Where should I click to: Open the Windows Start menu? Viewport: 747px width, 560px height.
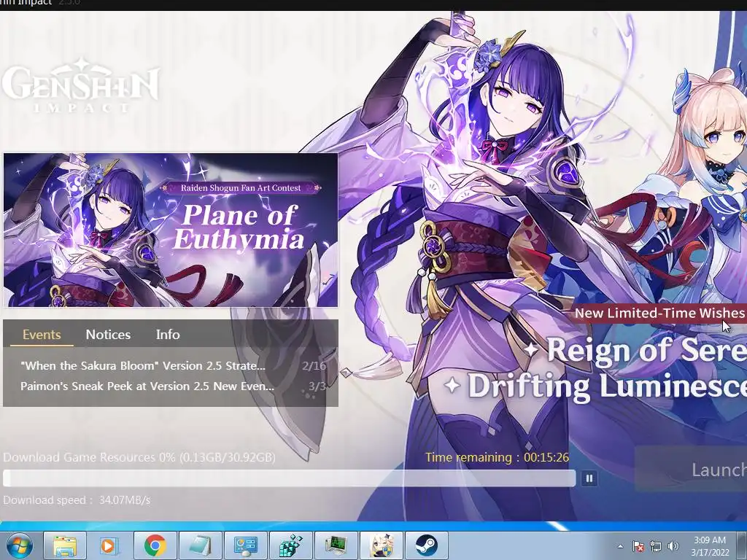(x=19, y=545)
